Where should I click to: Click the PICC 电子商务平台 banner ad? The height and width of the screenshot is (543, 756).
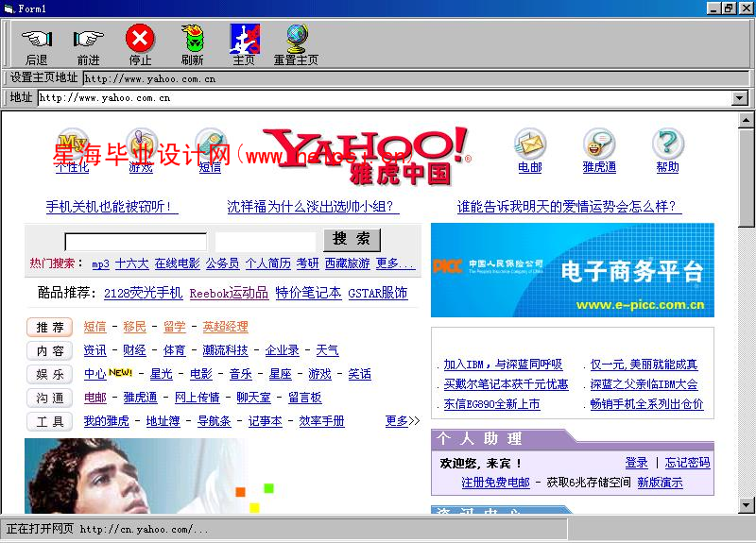573,270
